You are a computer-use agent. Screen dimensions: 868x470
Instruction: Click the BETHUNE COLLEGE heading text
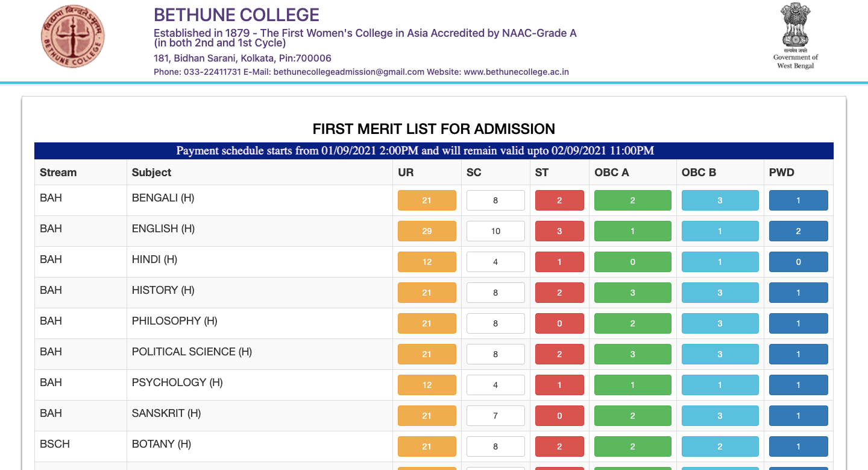[236, 14]
